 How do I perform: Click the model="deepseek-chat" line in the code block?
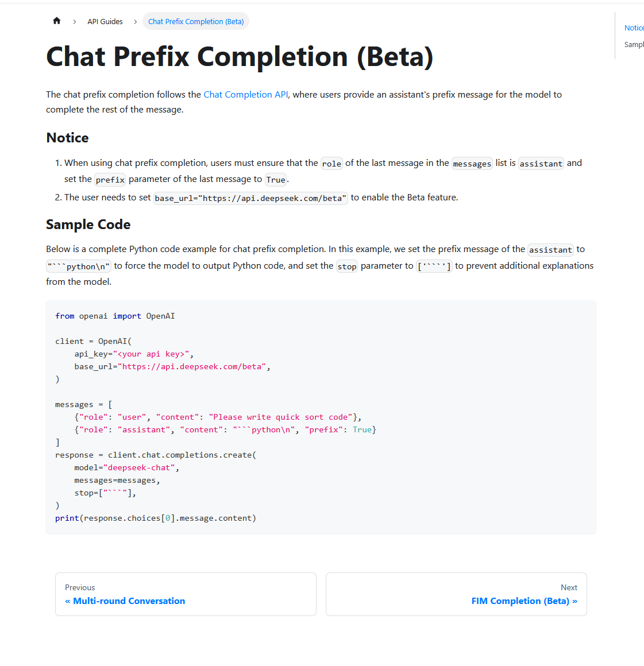126,468
